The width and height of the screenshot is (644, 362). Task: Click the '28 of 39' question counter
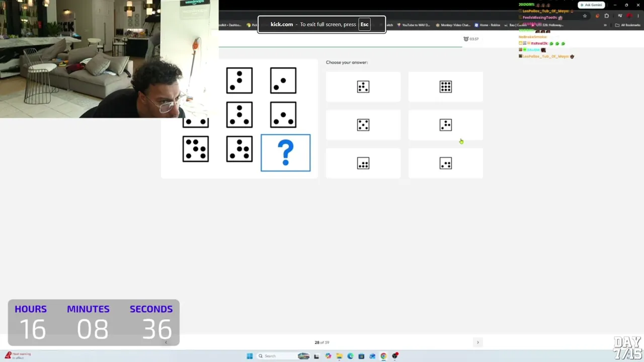click(x=322, y=342)
